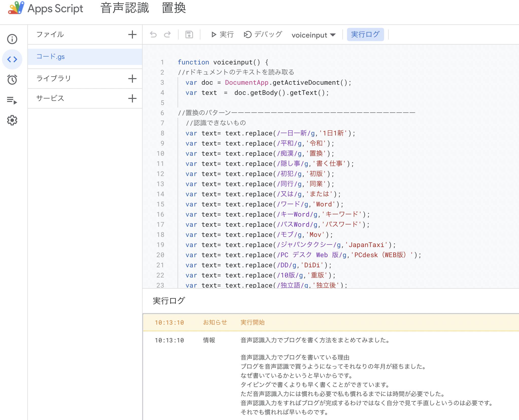Viewport: 519px width, 420px height.
Task: Toggle the 実行ログ execution log panel
Action: 365,34
